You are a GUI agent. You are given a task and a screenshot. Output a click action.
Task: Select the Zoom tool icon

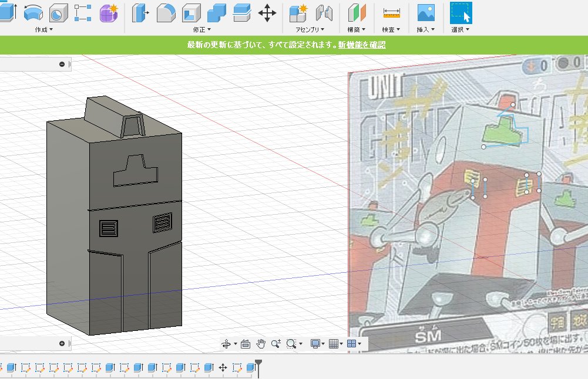pos(276,344)
